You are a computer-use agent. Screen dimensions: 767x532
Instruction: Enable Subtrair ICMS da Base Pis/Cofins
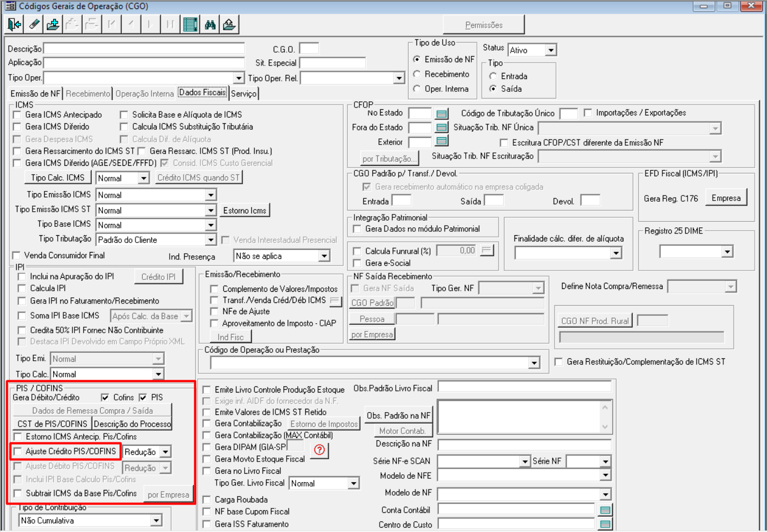17,493
